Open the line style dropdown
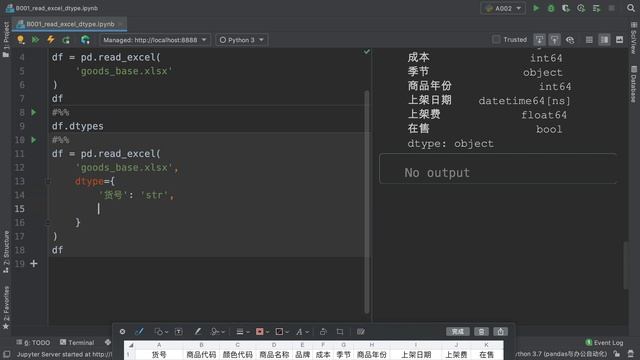This screenshot has height=360, width=640. point(243,332)
